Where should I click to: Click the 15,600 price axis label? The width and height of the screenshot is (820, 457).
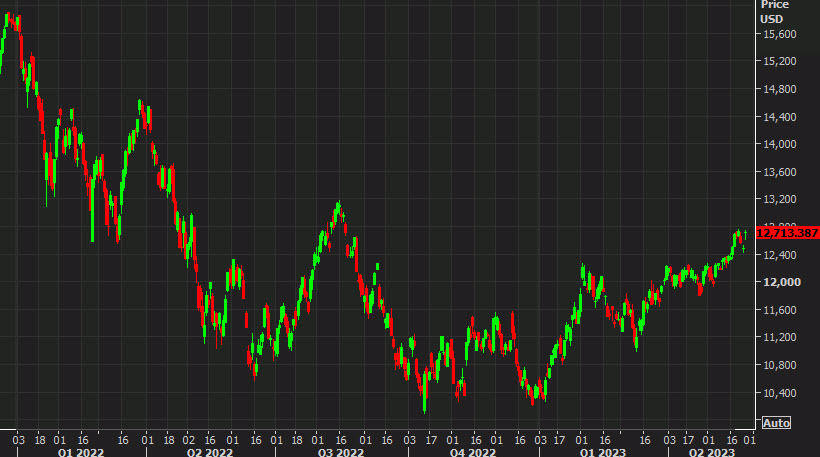780,34
